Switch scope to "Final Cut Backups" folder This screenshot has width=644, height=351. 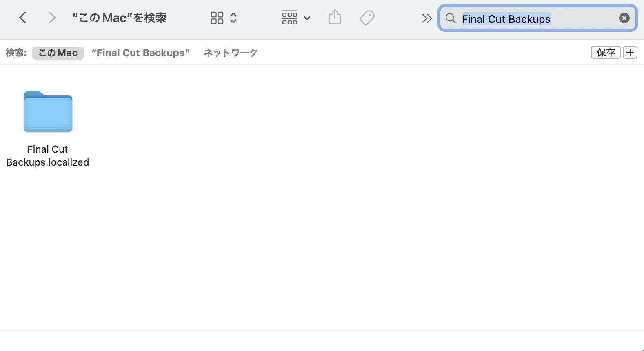tap(141, 53)
